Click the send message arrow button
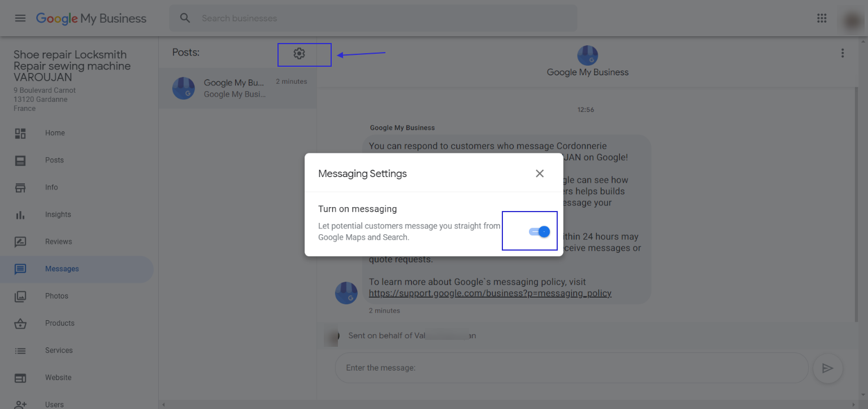Image resolution: width=868 pixels, height=409 pixels. pos(827,368)
